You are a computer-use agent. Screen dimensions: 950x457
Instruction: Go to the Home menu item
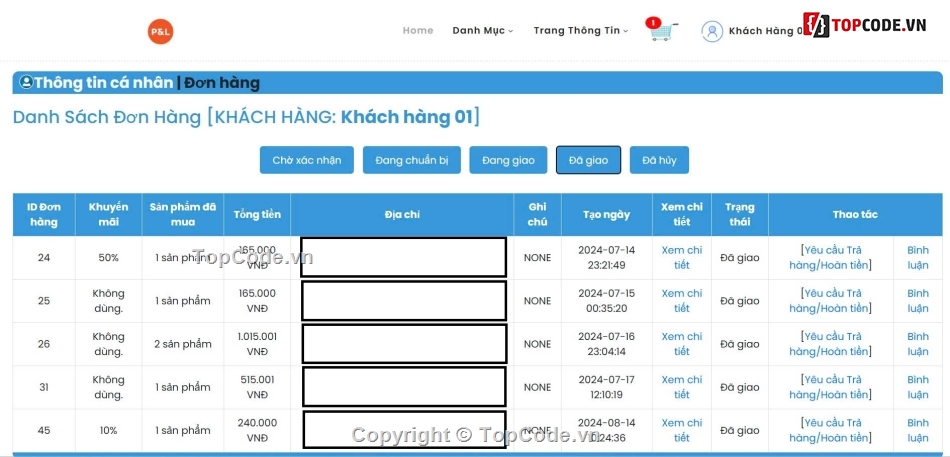(418, 30)
